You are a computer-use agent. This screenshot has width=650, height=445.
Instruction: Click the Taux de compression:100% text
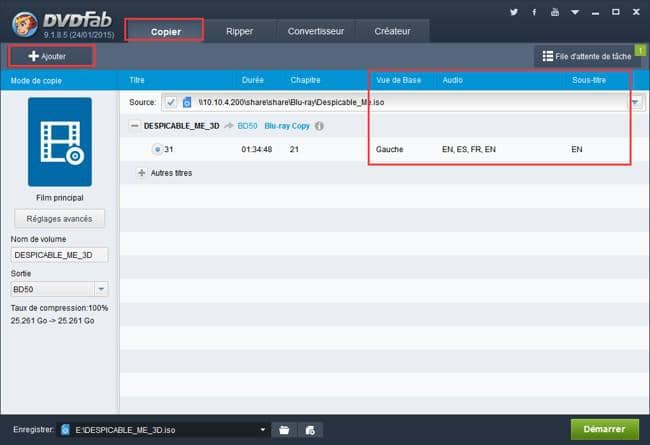(59, 308)
